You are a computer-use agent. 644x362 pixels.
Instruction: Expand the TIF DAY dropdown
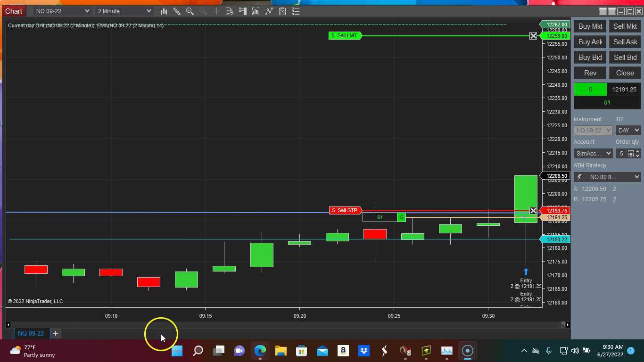(x=628, y=130)
